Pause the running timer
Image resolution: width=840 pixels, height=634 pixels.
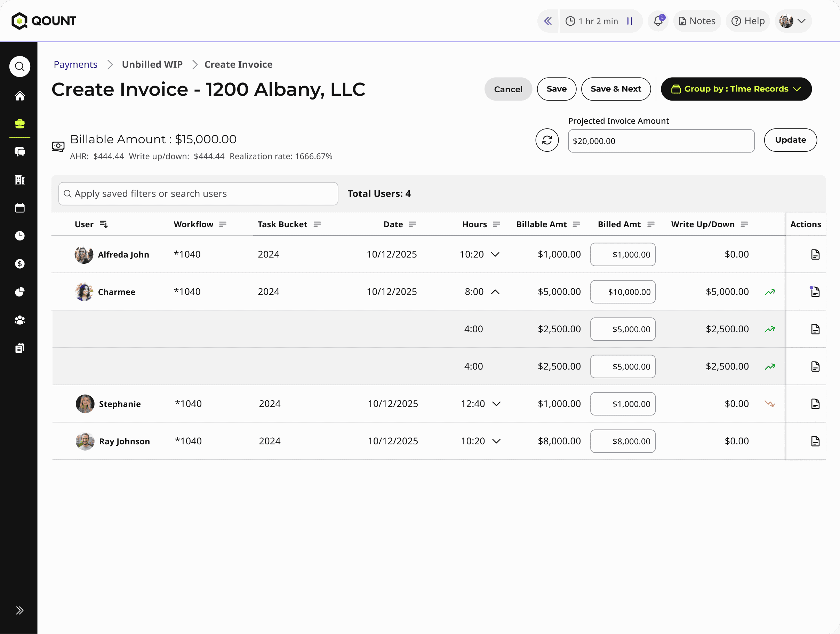point(630,21)
